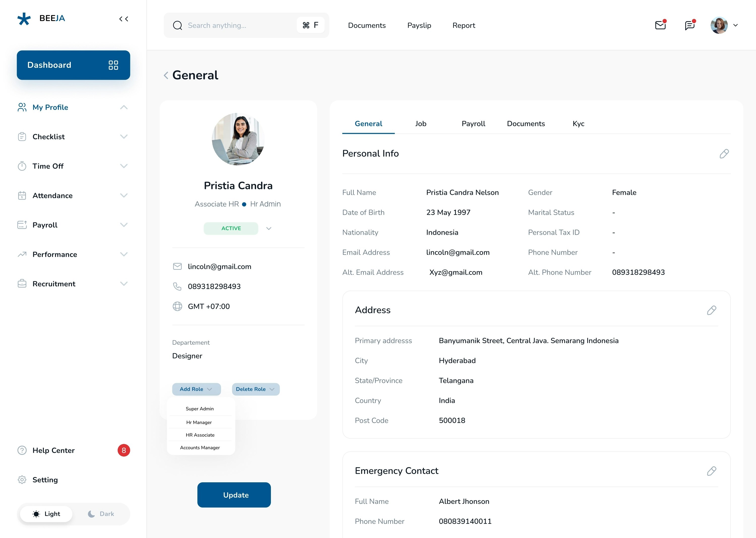Click the Payroll card icon
Viewport: 756px width, 538px height.
coord(22,225)
